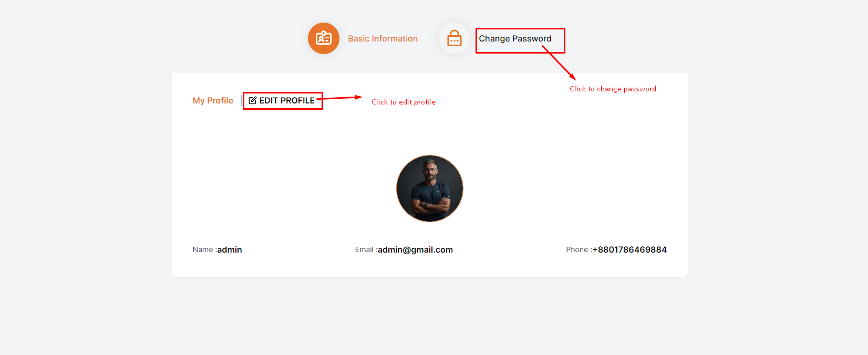The image size is (868, 355).
Task: Click the lock icon beside Change Password
Action: pos(454,38)
